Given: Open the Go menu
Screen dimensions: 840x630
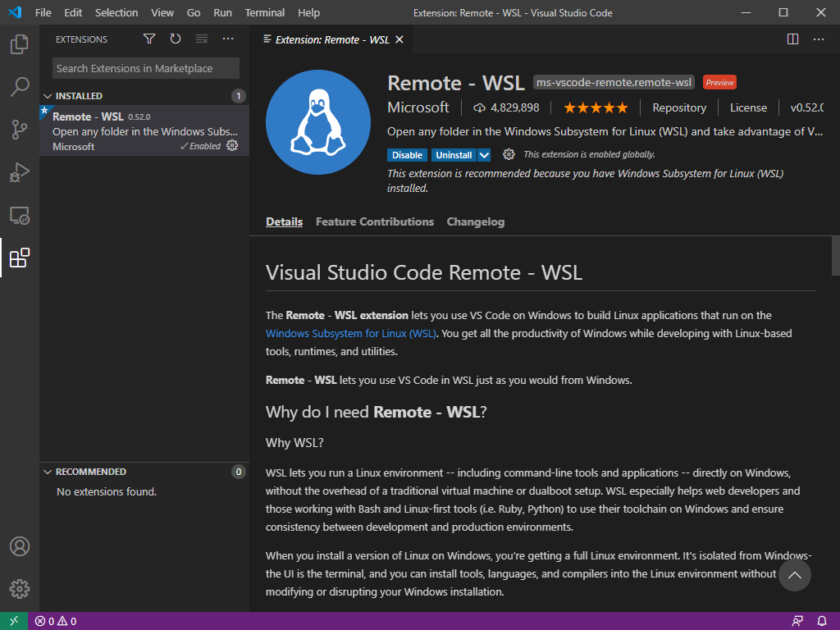Looking at the screenshot, I should tap(194, 12).
